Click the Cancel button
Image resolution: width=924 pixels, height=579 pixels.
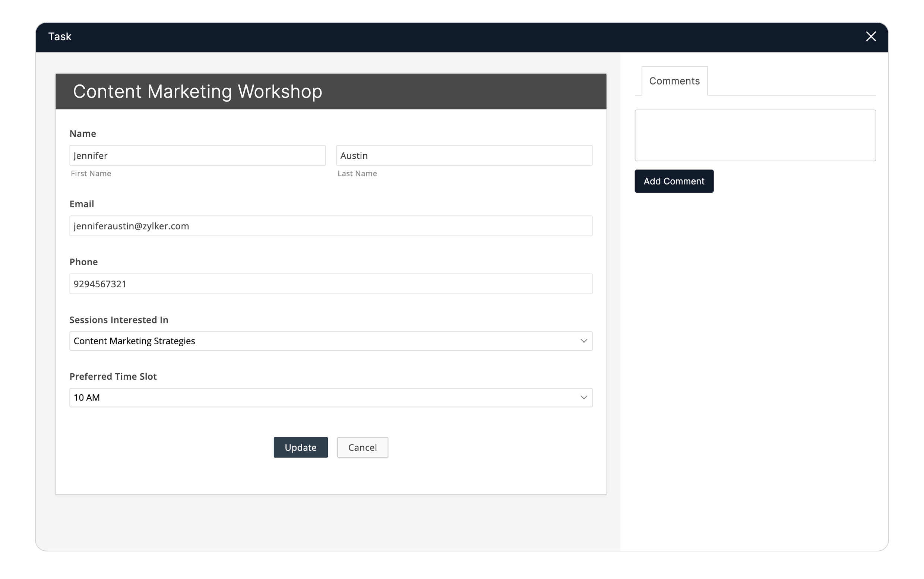click(x=362, y=447)
